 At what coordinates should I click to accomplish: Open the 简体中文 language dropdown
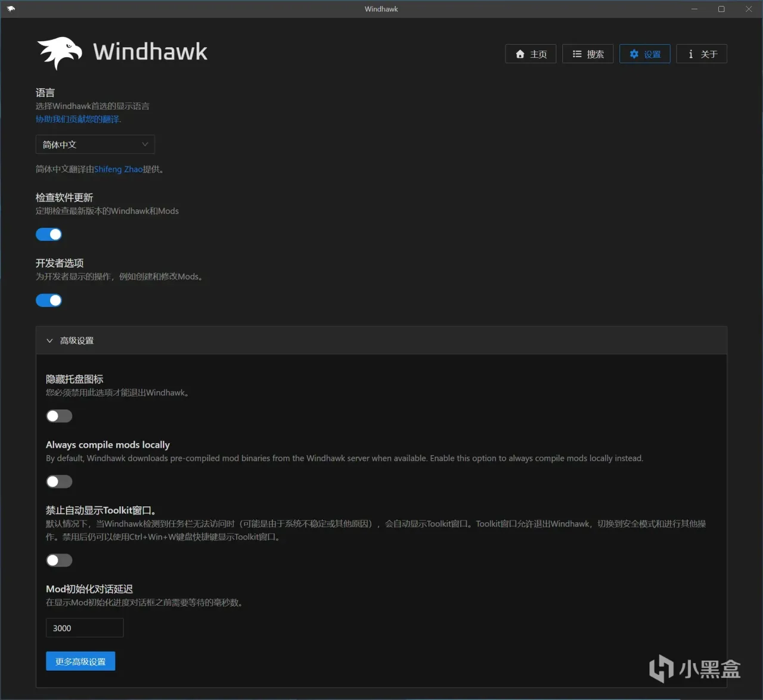coord(95,144)
